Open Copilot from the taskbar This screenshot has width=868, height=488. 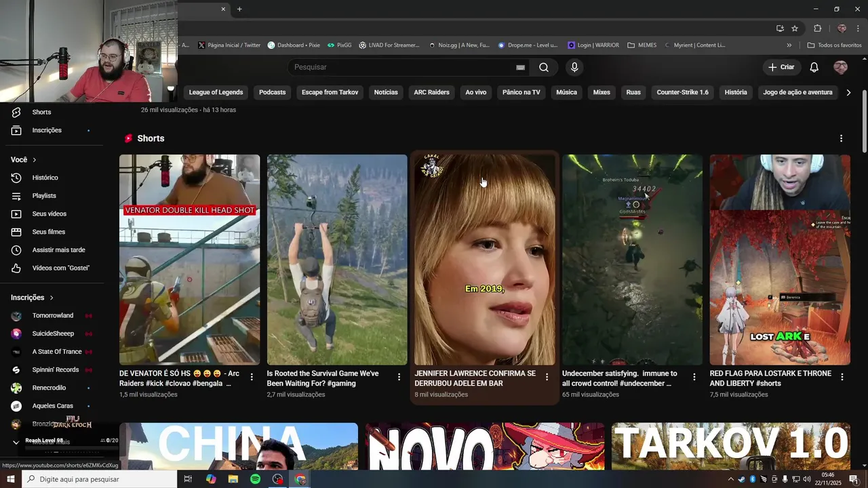point(210,479)
